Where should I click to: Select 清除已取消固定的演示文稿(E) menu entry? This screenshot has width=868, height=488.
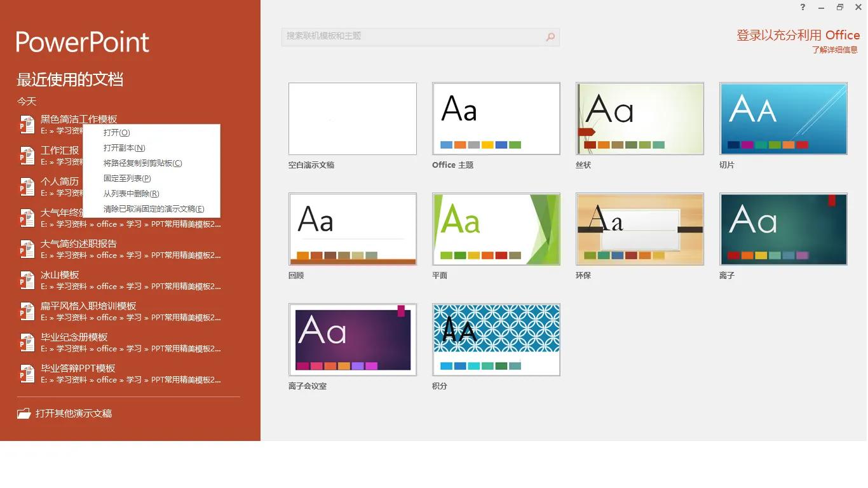pyautogui.click(x=152, y=209)
